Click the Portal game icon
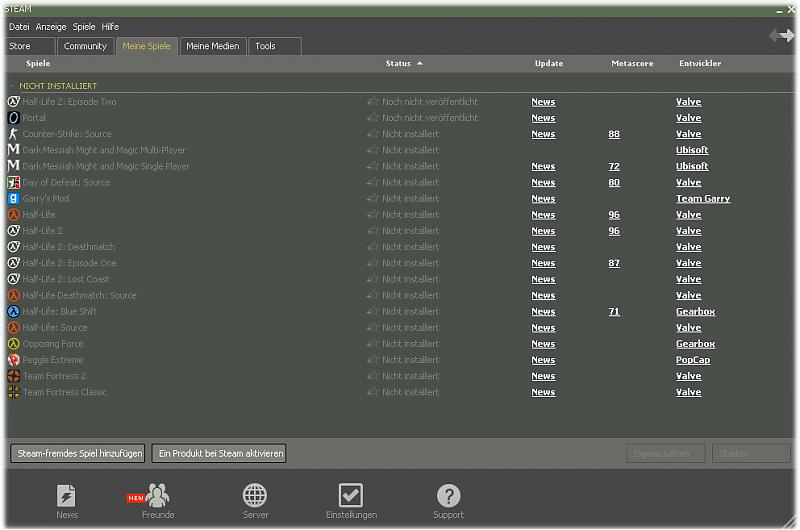 point(13,118)
